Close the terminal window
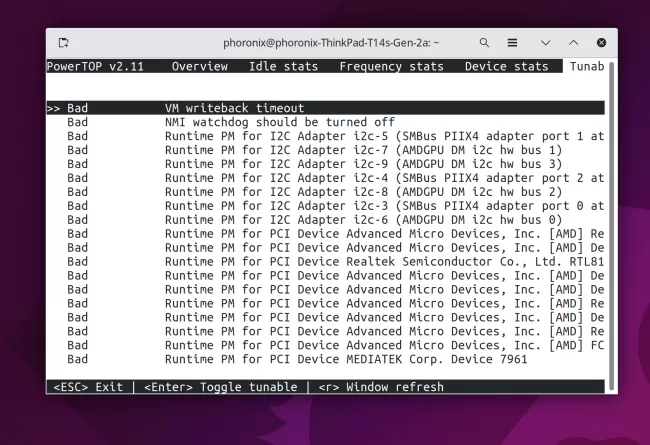 (601, 43)
